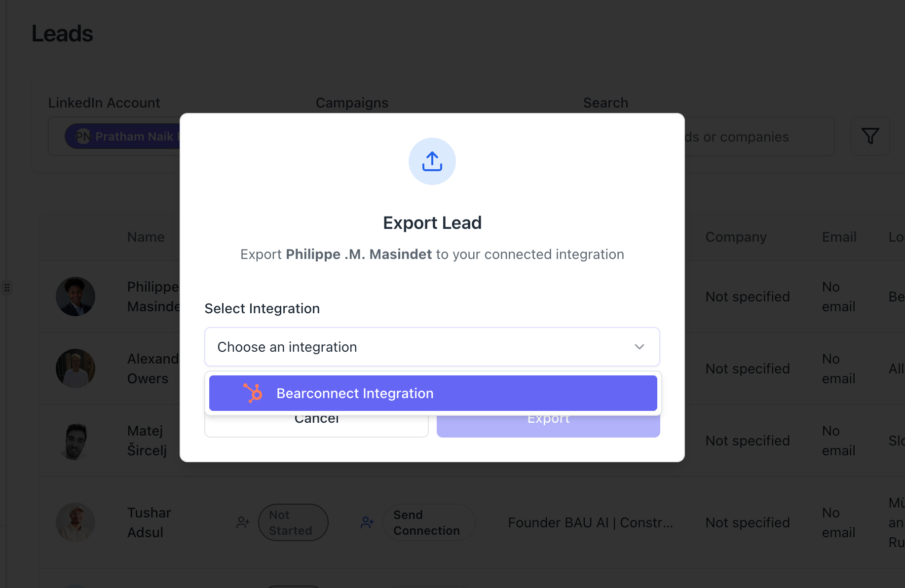The image size is (905, 588).
Task: Click the upload export icon
Action: (x=432, y=161)
